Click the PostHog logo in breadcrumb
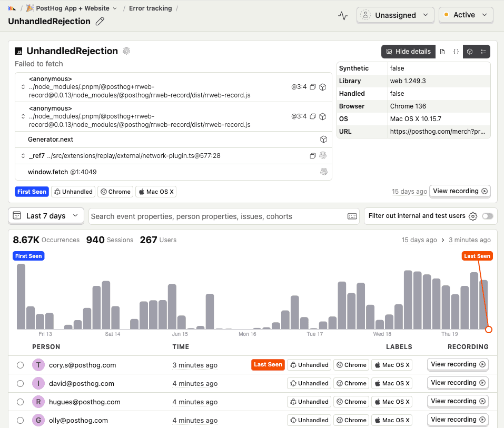 [x=12, y=8]
